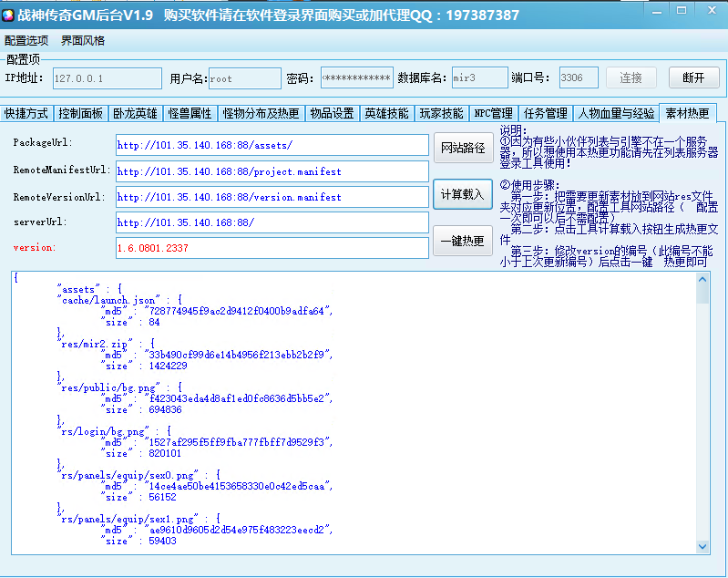Click the size value 820101
This screenshot has height=578, width=728.
(165, 453)
